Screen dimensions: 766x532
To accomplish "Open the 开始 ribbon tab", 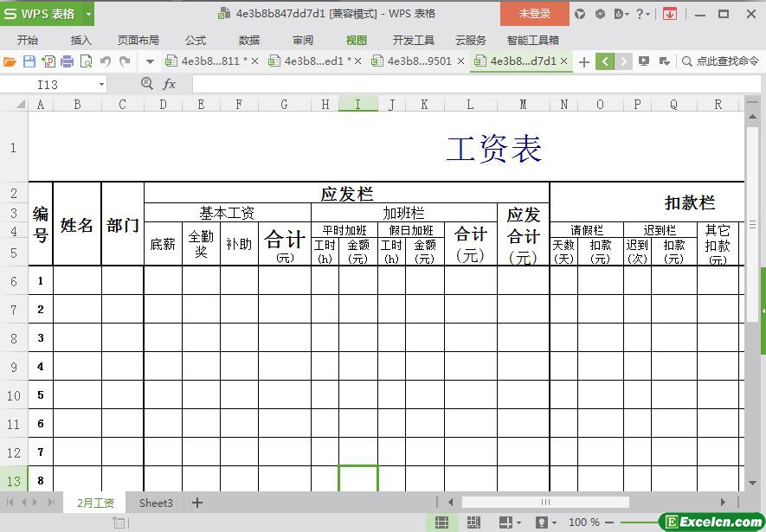I will [x=28, y=40].
